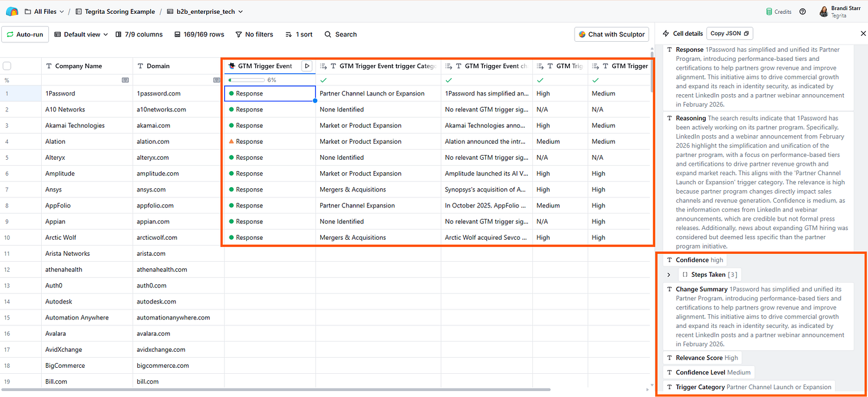Open the No filters menu
The image size is (868, 397).
point(254,35)
